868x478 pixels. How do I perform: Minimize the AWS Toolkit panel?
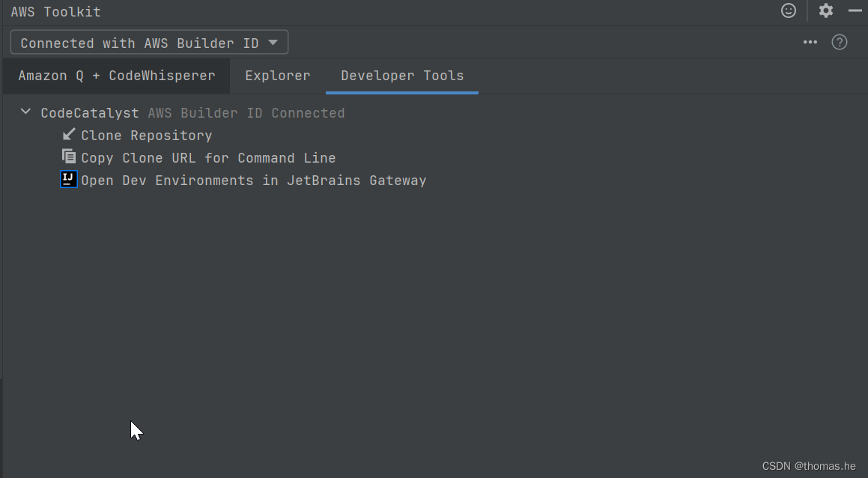point(855,10)
